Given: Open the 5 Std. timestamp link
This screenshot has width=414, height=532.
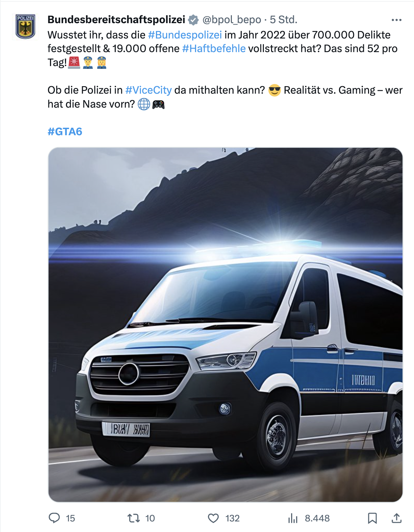Looking at the screenshot, I should (x=284, y=20).
